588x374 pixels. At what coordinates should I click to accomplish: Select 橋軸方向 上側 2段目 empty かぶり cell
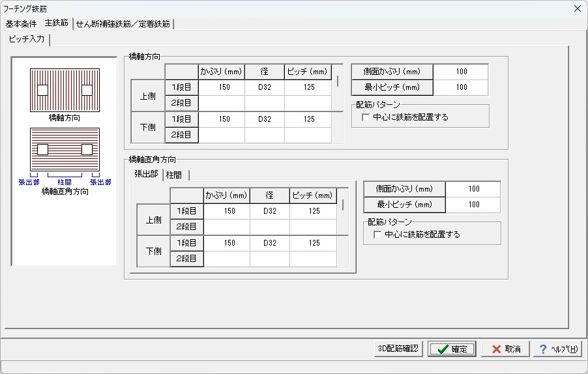[x=222, y=103]
